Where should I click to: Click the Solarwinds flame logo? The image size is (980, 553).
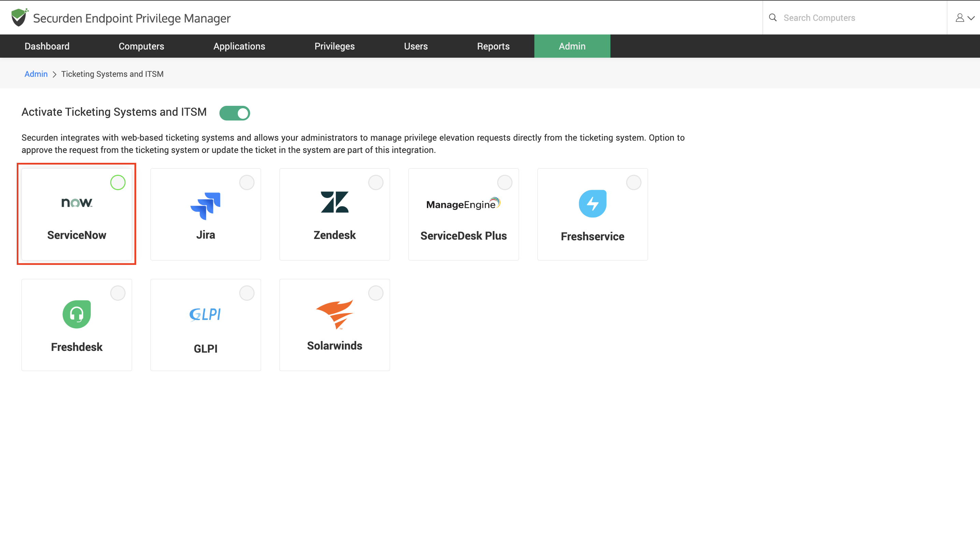[x=334, y=314]
